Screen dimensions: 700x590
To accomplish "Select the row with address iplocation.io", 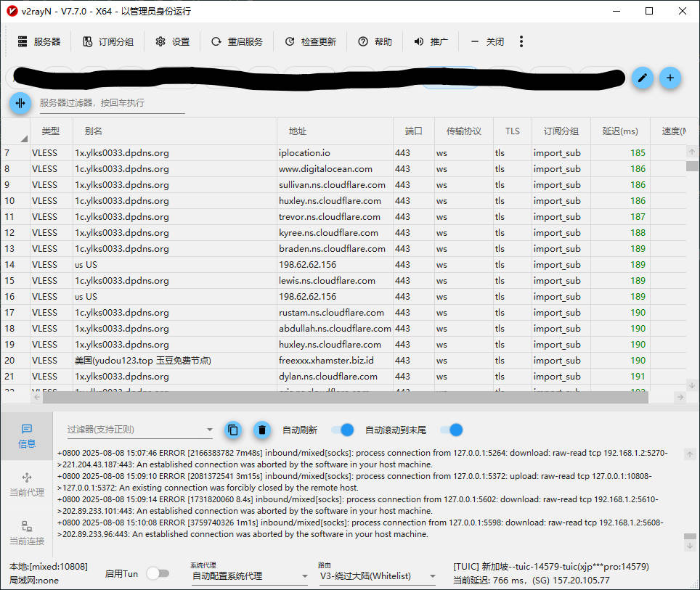I will click(343, 153).
